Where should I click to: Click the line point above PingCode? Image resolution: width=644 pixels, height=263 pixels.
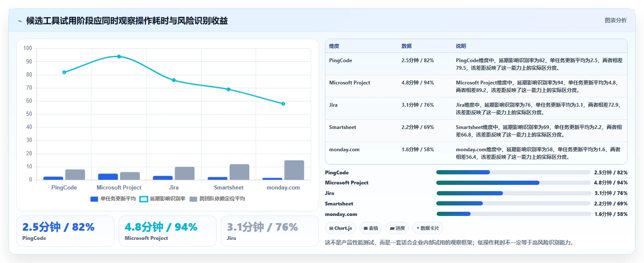pyautogui.click(x=64, y=72)
